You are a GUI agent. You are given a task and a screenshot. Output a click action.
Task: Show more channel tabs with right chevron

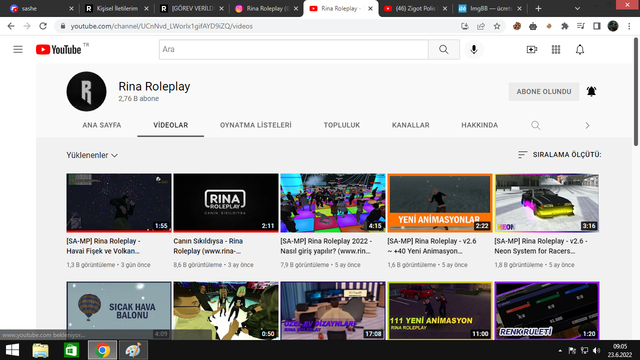point(587,125)
